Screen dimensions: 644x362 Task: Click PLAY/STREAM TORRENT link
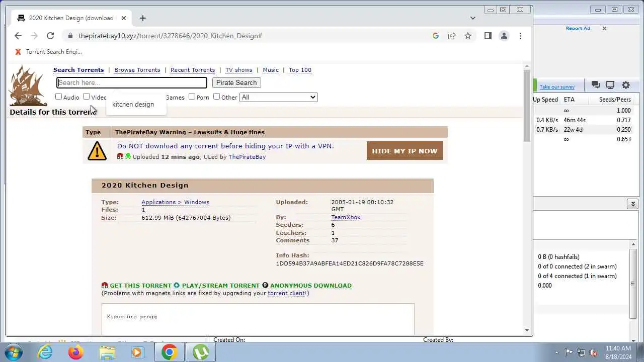pyautogui.click(x=221, y=286)
